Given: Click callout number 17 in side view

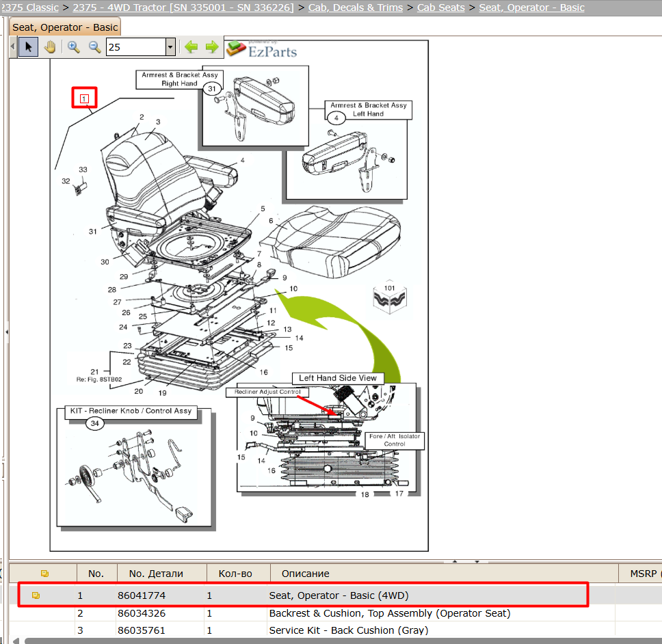Looking at the screenshot, I should pos(399,494).
